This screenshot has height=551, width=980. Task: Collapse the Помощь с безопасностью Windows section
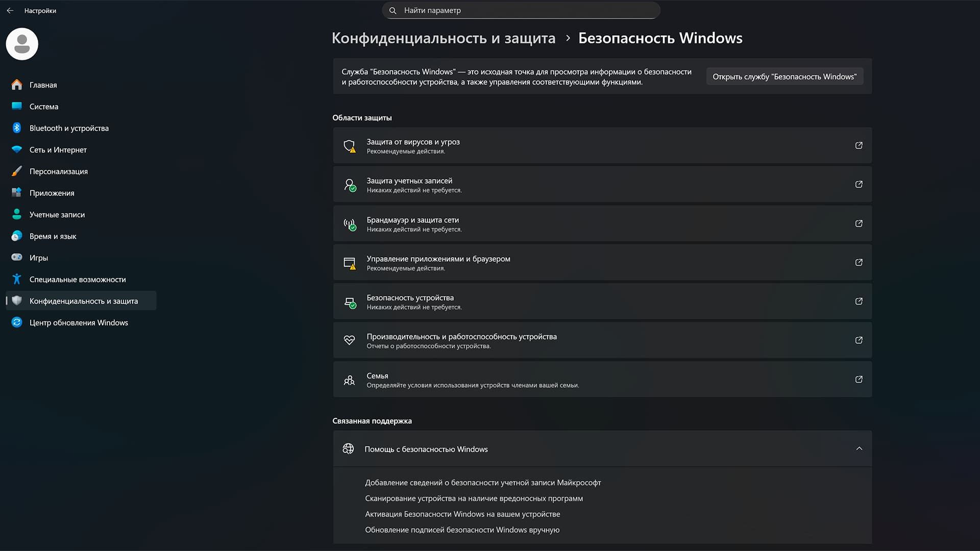860,448
